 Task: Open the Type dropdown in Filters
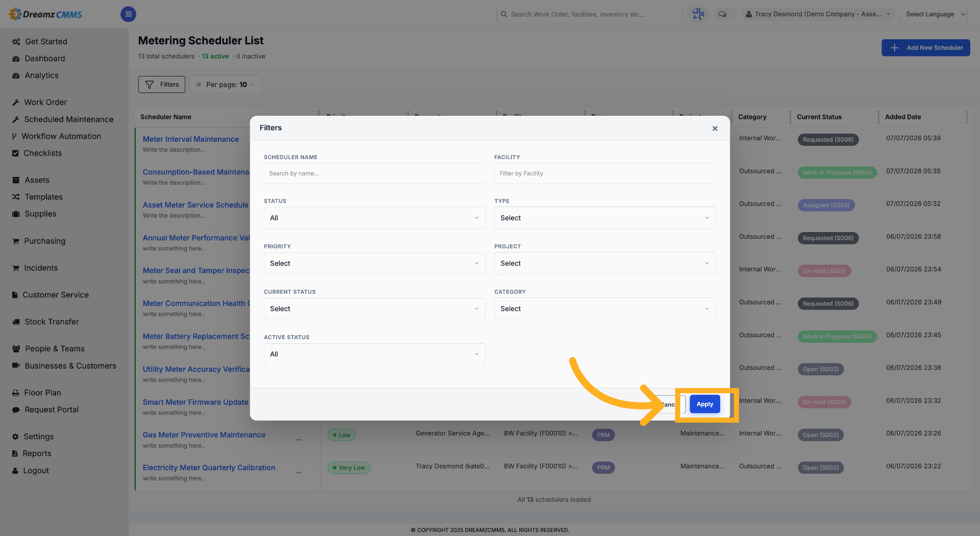point(605,218)
